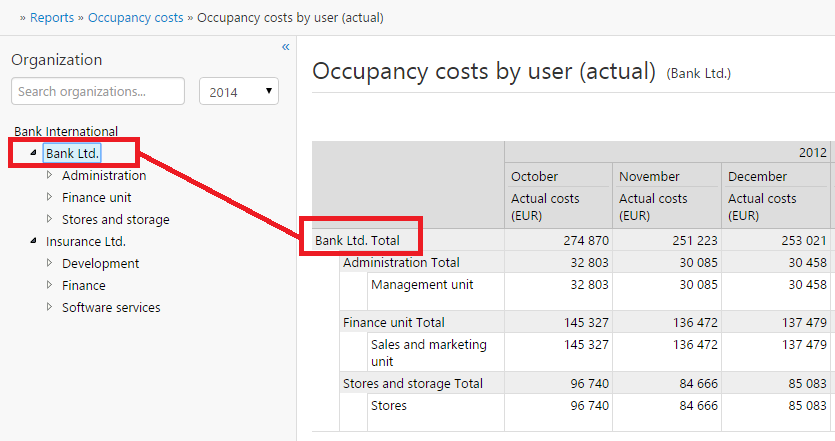835x441 pixels.
Task: Expand the Development tree node
Action: pos(49,264)
